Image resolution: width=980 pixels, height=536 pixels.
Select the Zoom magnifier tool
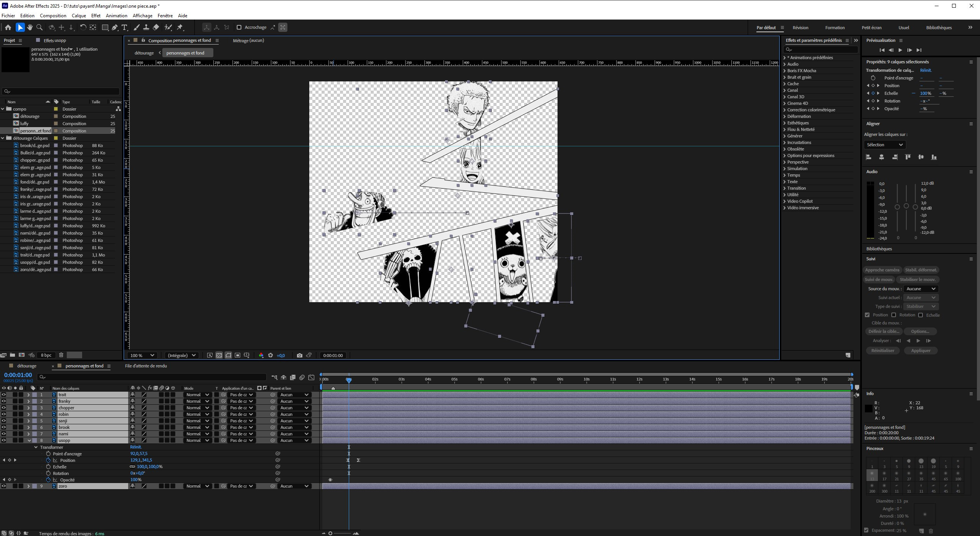pyautogui.click(x=39, y=27)
